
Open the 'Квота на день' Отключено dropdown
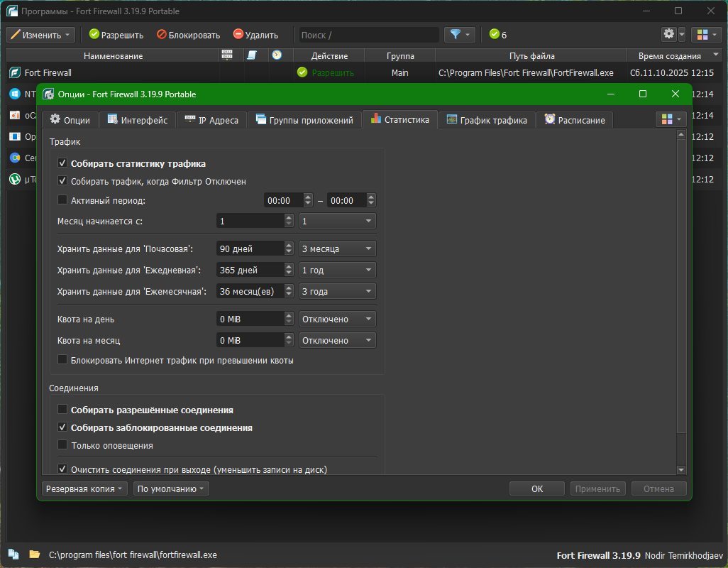tap(338, 319)
